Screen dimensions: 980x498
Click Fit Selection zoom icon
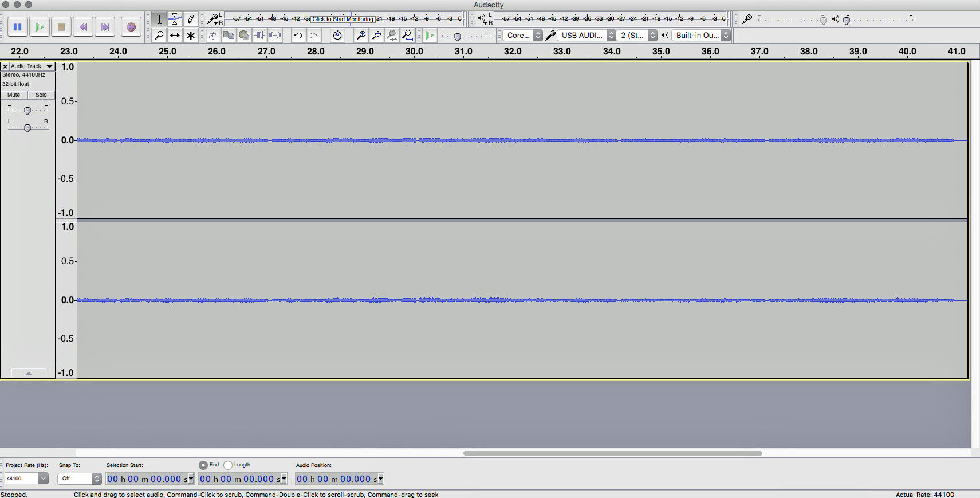point(392,36)
